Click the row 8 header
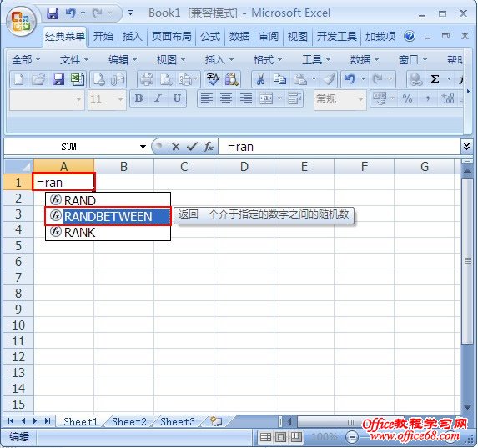The image size is (478, 448). pos(18,293)
